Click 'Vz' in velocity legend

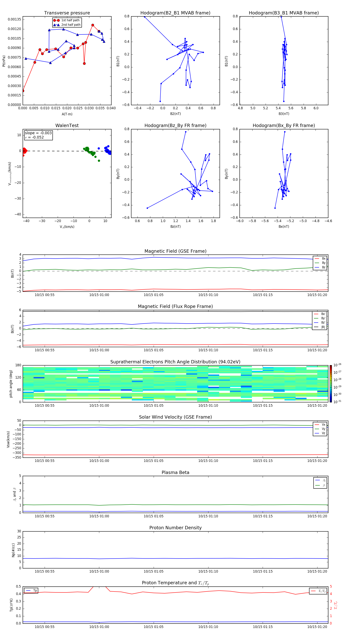tap(320, 433)
